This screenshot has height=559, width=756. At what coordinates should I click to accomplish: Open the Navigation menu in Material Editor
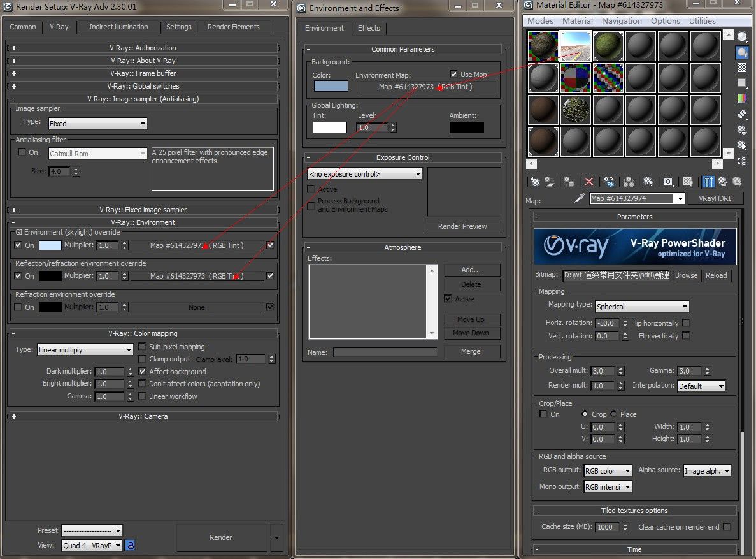[622, 21]
